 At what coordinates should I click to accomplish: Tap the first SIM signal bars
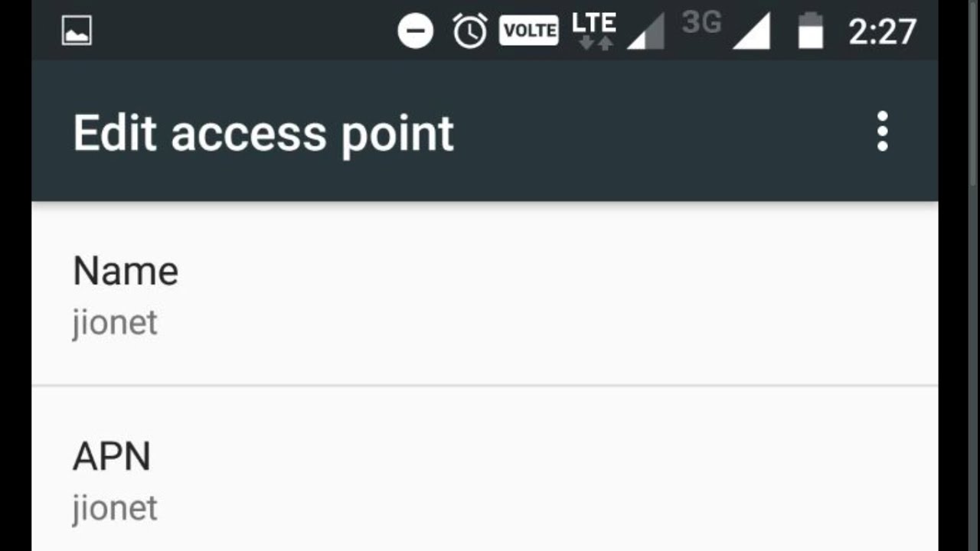[645, 34]
